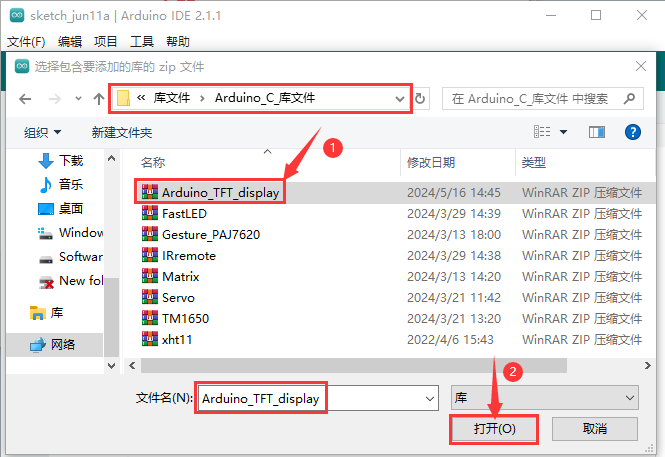
Task: Click the Arduino IDE logo in title bar
Action: [17, 15]
